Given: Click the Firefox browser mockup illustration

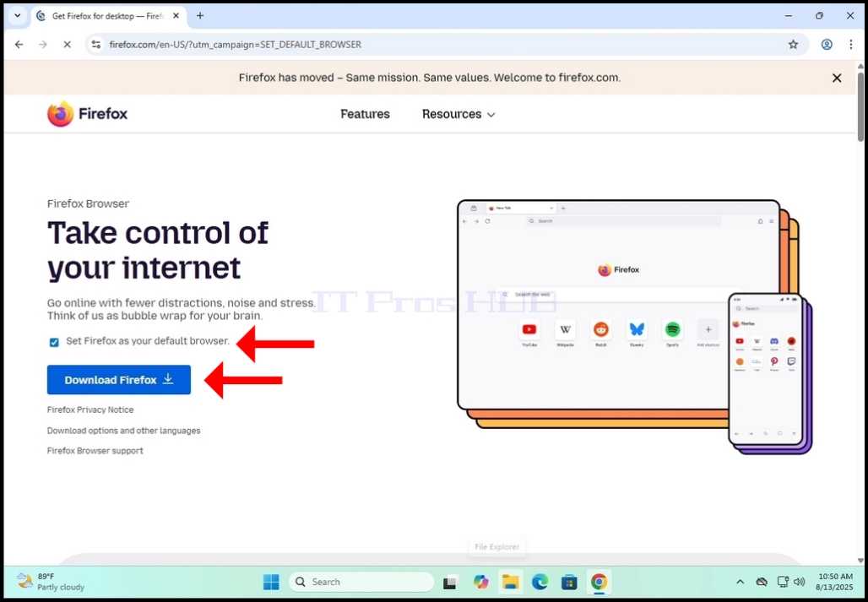Looking at the screenshot, I should 634,327.
